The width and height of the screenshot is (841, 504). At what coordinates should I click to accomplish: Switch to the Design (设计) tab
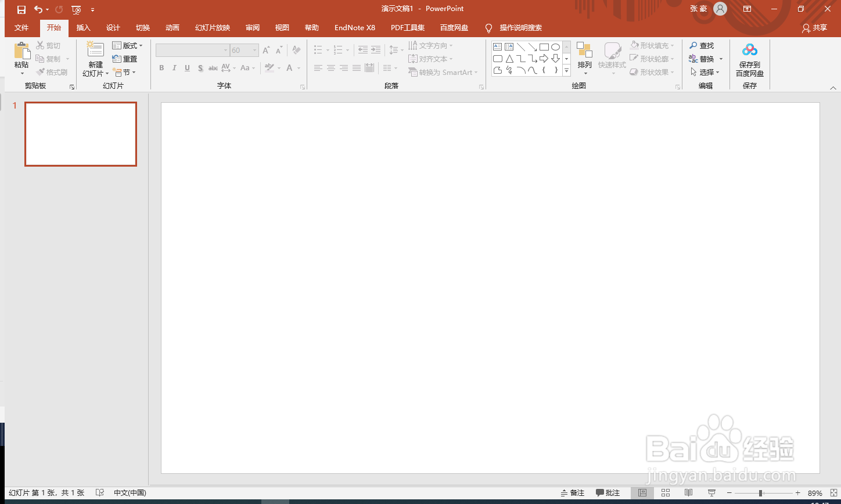click(113, 28)
